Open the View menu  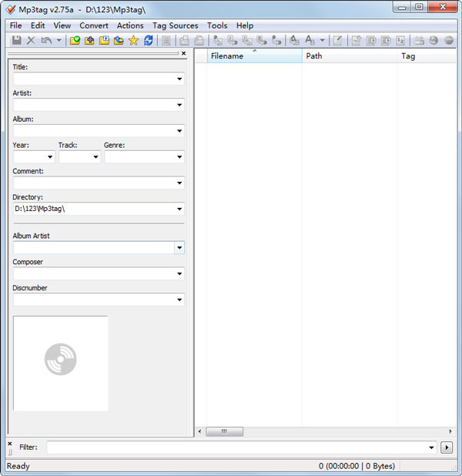pyautogui.click(x=62, y=25)
